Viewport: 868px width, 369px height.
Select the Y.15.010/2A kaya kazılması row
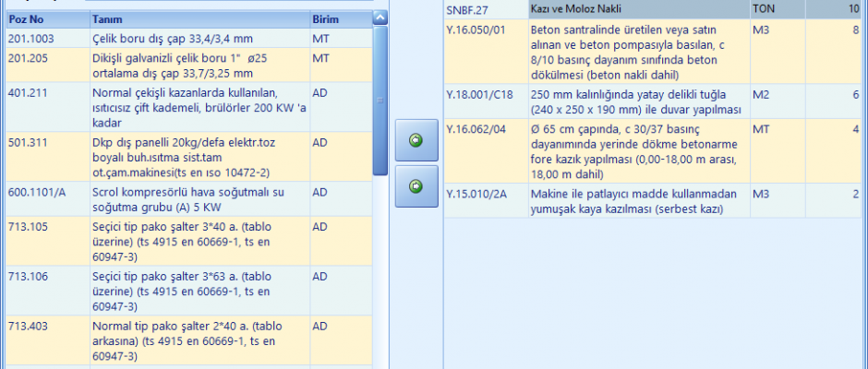[x=637, y=201]
